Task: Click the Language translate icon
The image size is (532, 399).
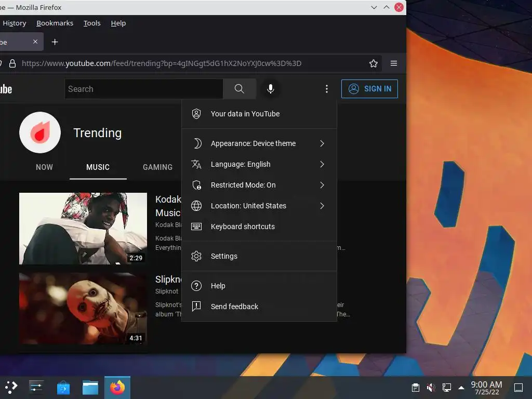Action: (196, 164)
